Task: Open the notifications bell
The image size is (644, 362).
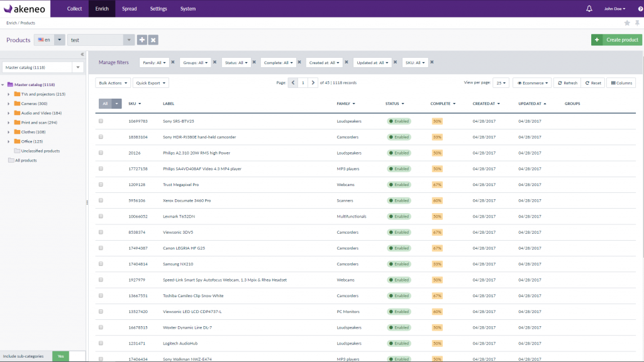Action: point(589,9)
